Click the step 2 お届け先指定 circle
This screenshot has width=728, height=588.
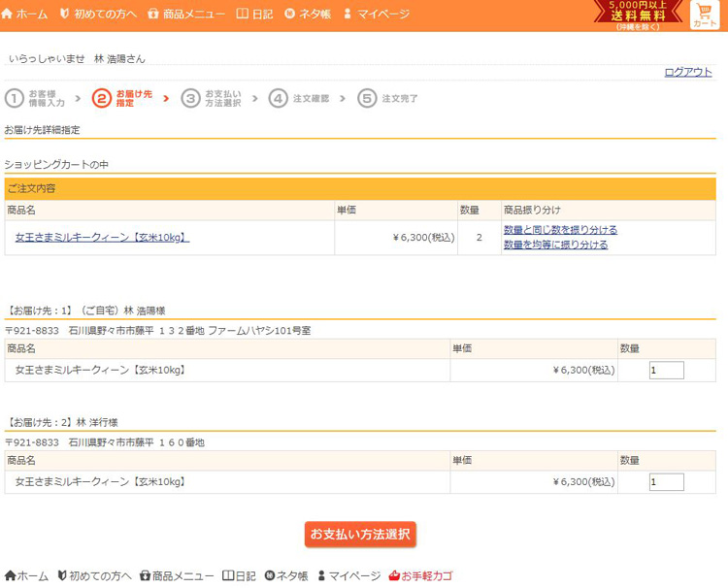102,98
